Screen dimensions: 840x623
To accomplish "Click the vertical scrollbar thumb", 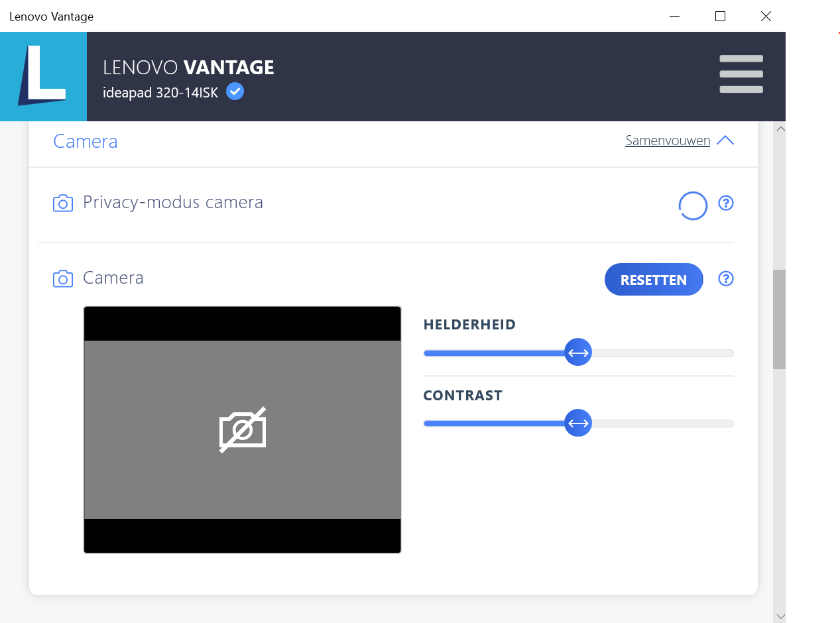I will (x=780, y=319).
